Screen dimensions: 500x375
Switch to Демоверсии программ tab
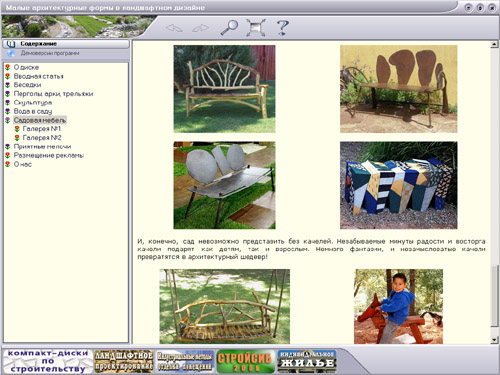[66, 53]
